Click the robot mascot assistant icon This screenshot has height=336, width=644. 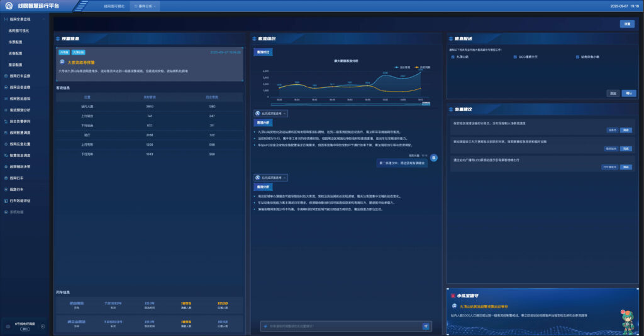pyautogui.click(x=626, y=320)
